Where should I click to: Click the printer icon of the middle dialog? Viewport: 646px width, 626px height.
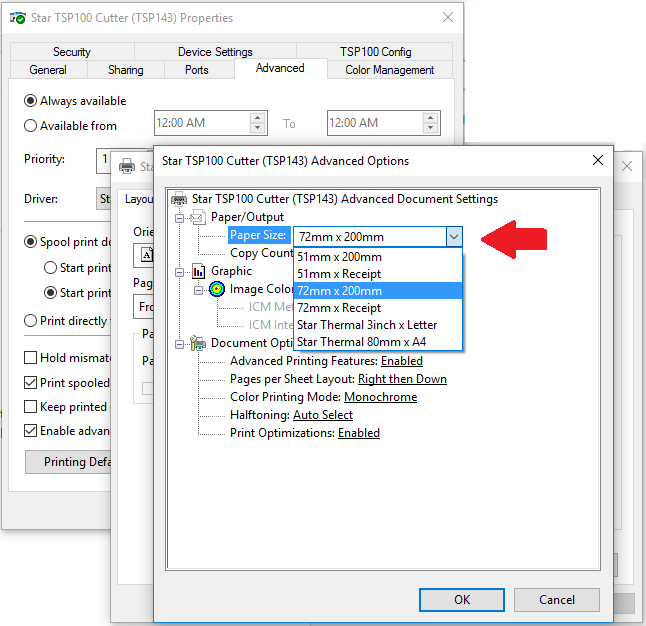pos(126,166)
